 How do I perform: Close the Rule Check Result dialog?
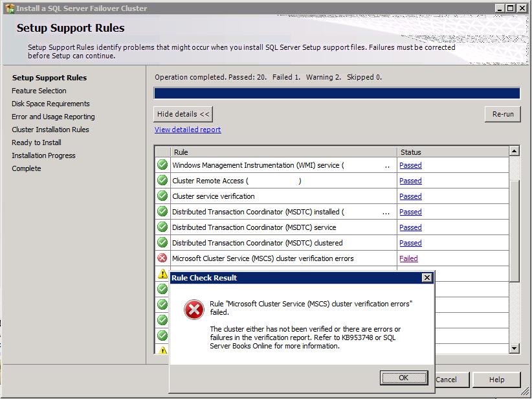427,278
